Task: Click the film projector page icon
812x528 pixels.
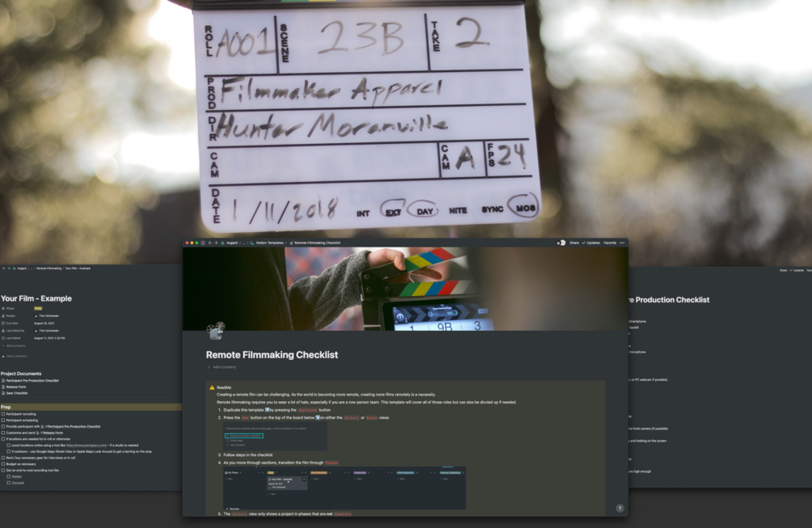Action: click(x=216, y=331)
